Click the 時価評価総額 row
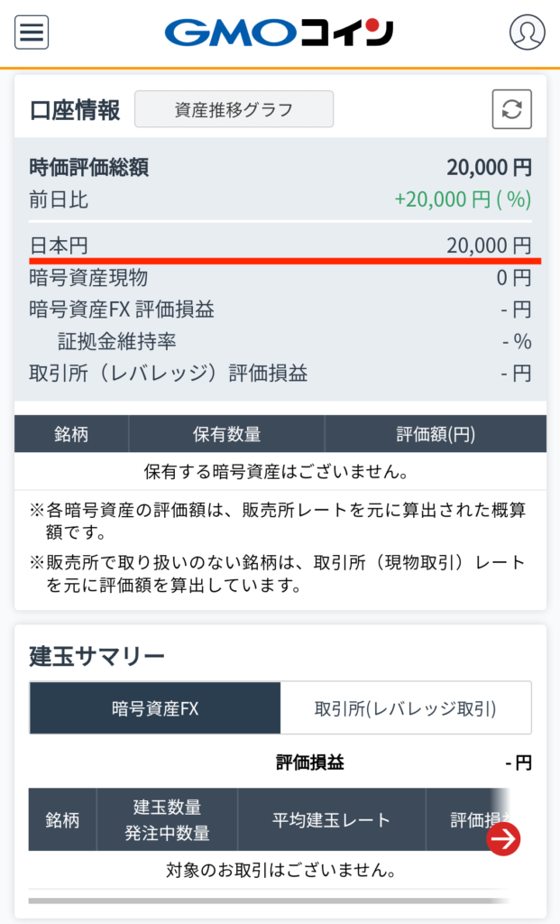 pyautogui.click(x=280, y=167)
